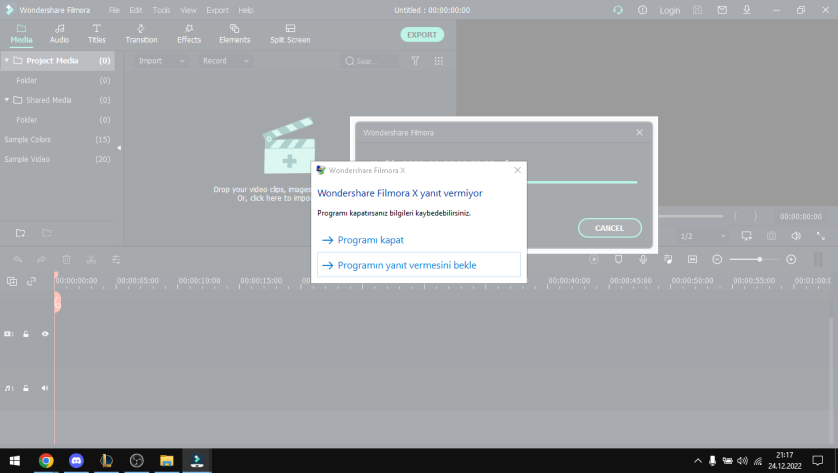The width and height of the screenshot is (838, 473).
Task: Choose 'Programın yanıt vermesini bekle' option
Action: [x=418, y=265]
